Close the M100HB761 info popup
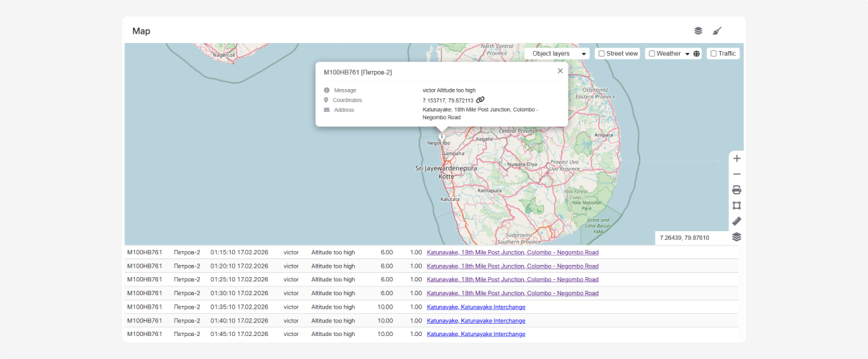Viewport: 868px width, 359px height. pyautogui.click(x=560, y=71)
